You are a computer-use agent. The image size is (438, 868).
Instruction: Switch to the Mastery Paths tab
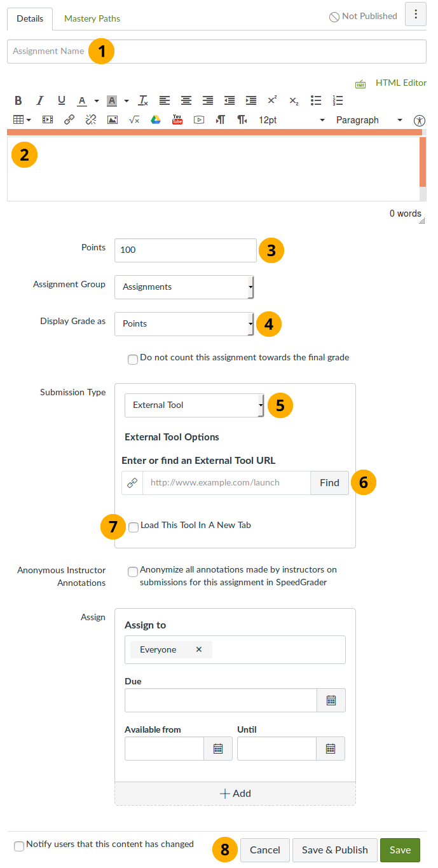92,18
